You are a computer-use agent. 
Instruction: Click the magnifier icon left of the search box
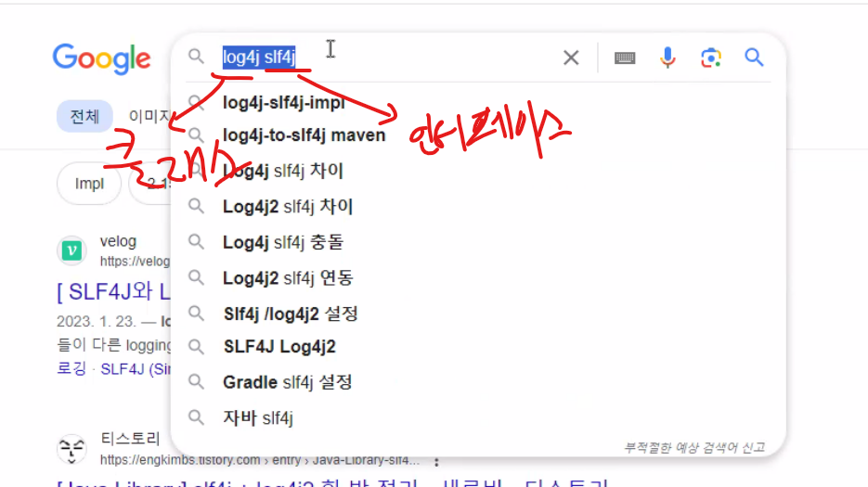(196, 56)
